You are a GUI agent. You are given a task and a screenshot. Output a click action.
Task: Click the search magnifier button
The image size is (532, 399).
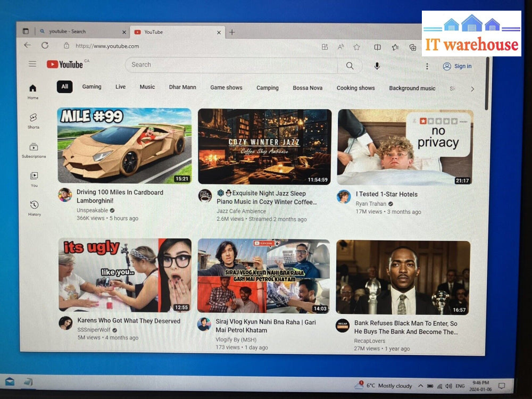(350, 65)
